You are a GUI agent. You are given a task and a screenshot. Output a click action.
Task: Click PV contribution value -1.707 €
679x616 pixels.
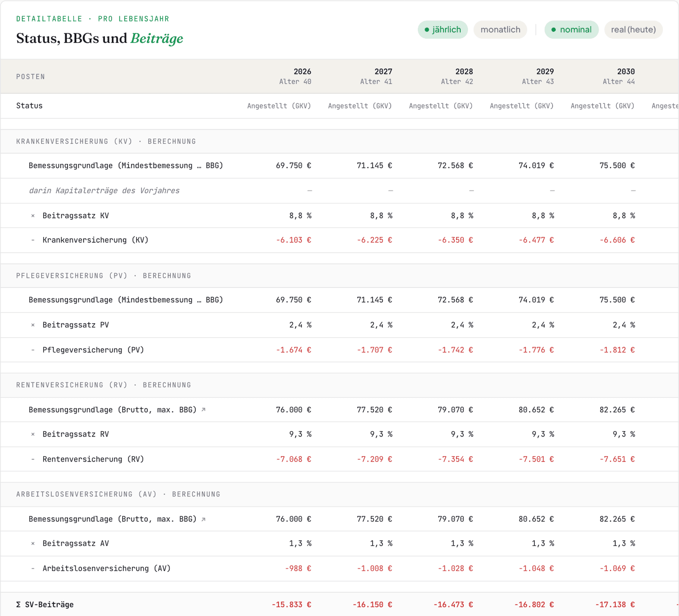(374, 350)
